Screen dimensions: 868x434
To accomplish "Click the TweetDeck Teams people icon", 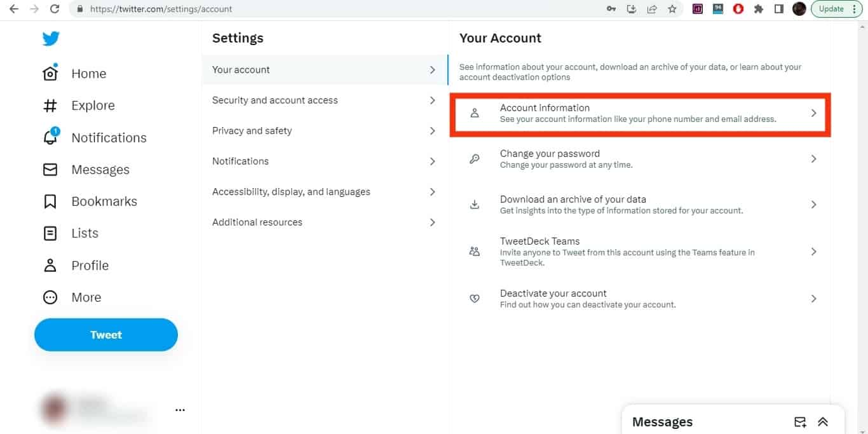I will point(474,252).
